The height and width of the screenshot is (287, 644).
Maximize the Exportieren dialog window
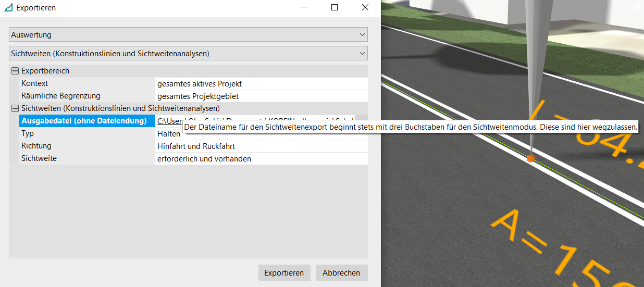pyautogui.click(x=335, y=8)
